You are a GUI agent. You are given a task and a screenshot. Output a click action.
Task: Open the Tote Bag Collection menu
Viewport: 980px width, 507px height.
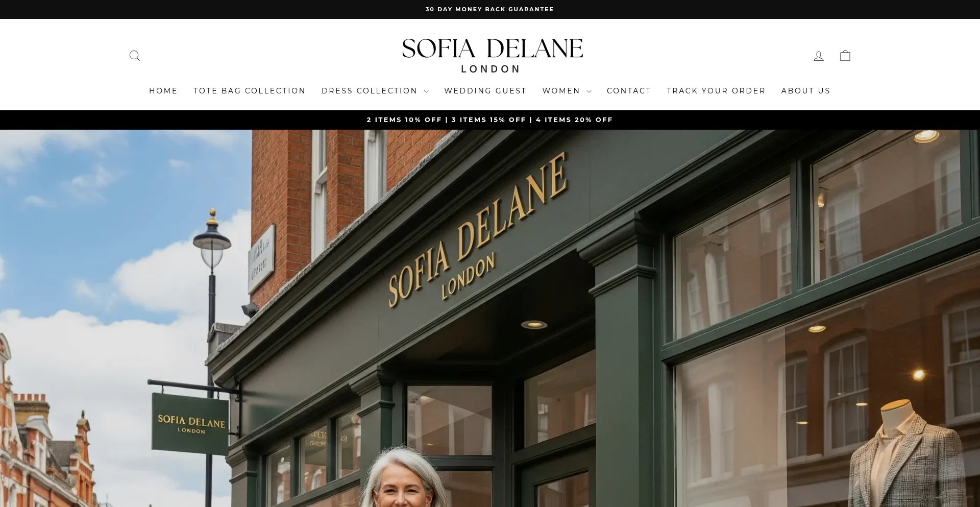pos(250,91)
